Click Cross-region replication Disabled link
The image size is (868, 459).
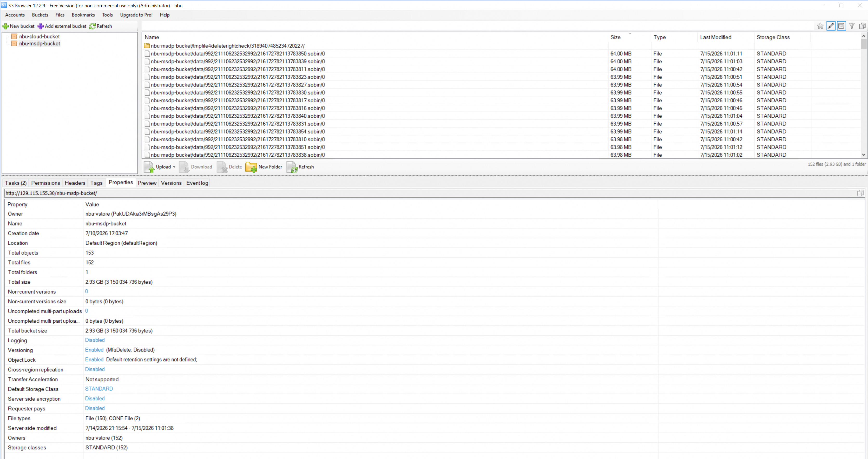(95, 369)
